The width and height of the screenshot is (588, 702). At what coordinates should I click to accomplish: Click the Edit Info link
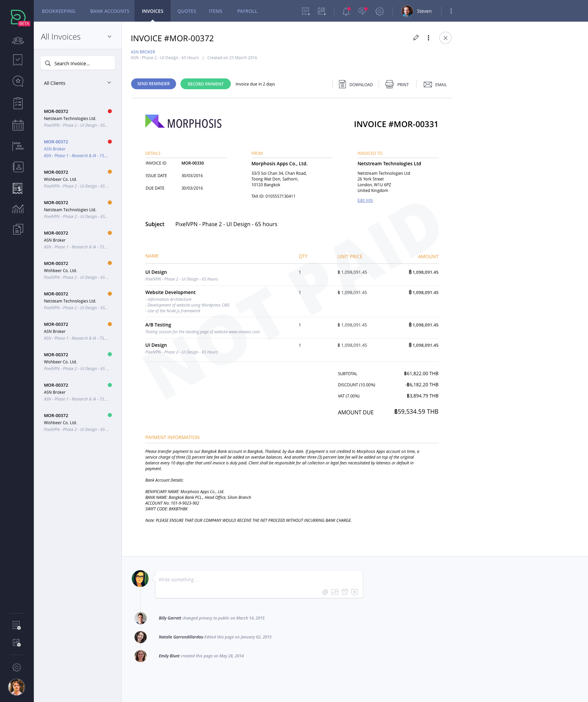pos(365,200)
